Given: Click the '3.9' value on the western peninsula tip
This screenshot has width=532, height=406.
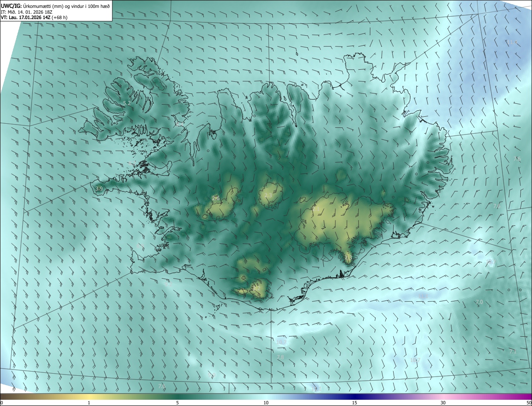Looking at the screenshot, I should coord(99,189).
